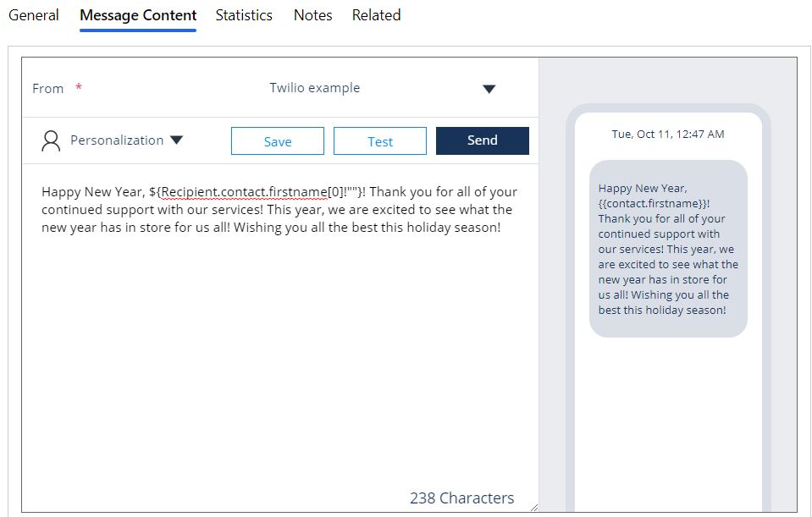Send the message with Send button
The image size is (812, 517).
(x=483, y=140)
